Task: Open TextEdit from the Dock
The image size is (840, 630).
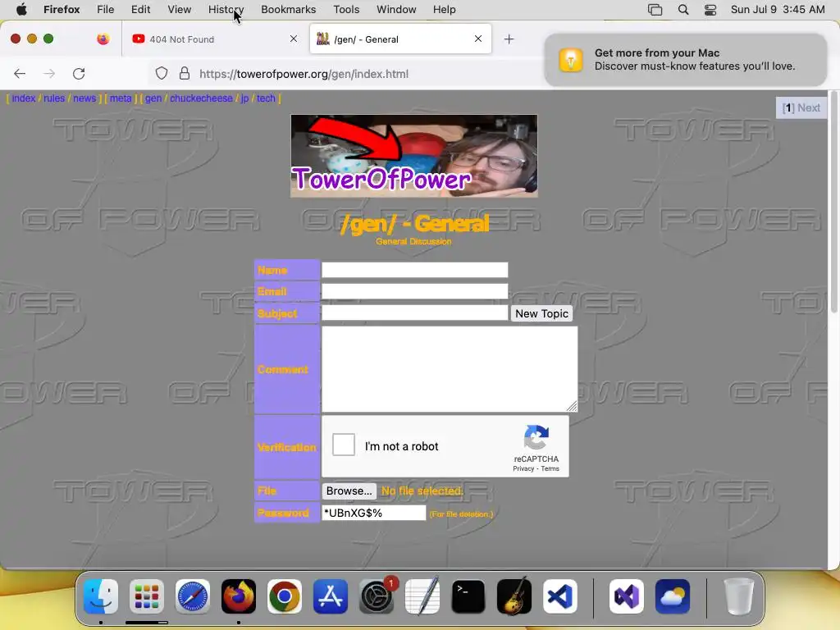Action: [422, 596]
